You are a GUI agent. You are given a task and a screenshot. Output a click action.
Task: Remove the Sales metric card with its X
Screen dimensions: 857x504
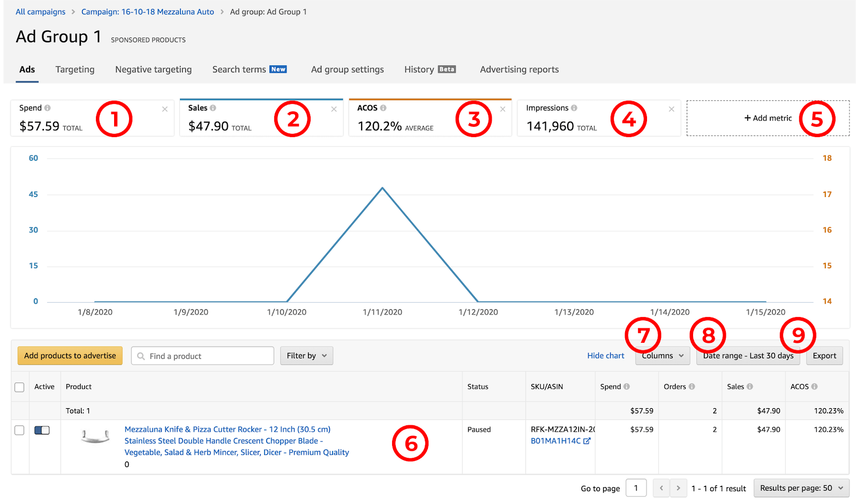tap(334, 109)
